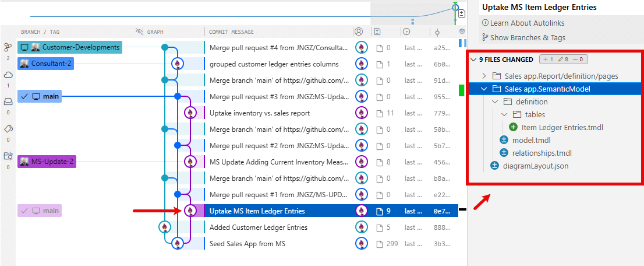The image size is (644, 266).
Task: Open graph column settings gear icon
Action: coord(462,32)
